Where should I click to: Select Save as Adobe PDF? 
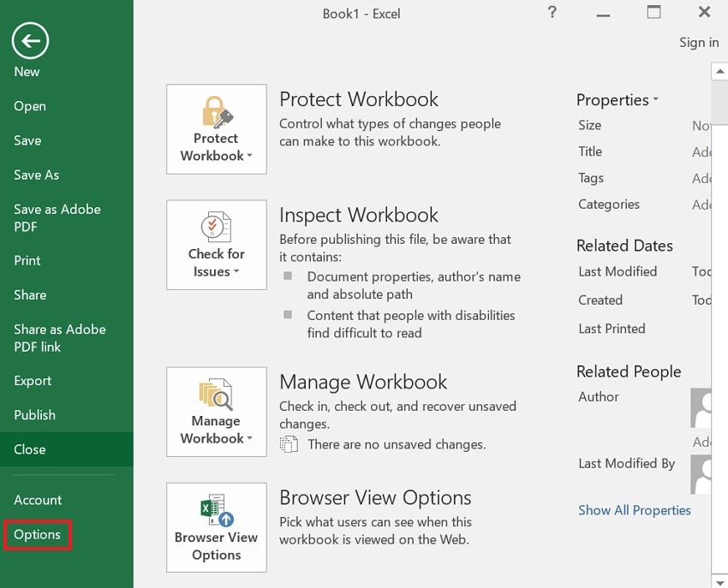pos(57,217)
